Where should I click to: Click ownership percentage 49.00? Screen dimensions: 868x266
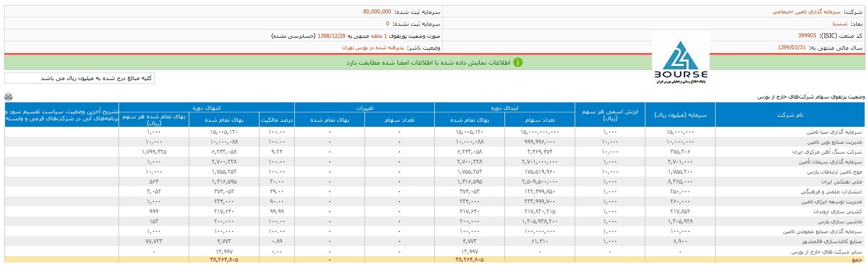coord(277,191)
